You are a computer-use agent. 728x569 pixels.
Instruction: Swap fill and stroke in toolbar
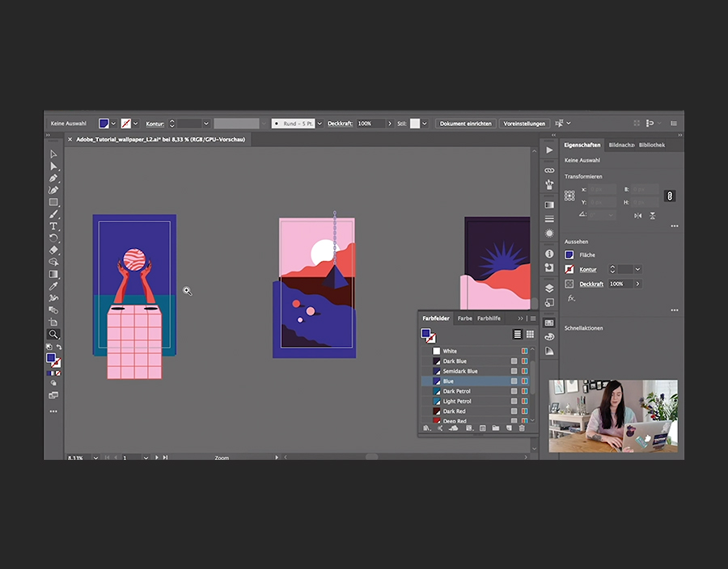pos(59,347)
